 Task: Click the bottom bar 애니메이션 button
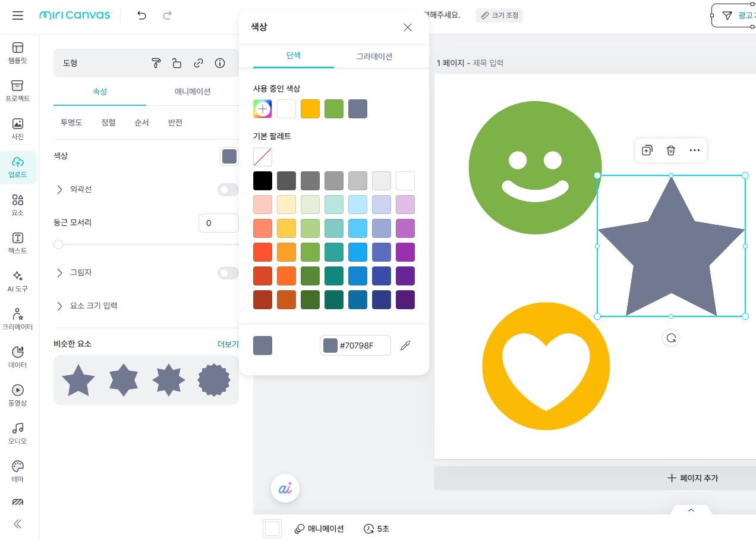pyautogui.click(x=319, y=529)
